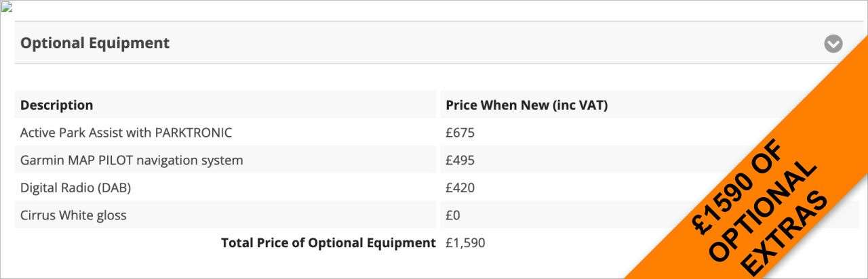This screenshot has width=868, height=279.
Task: Click the Optional Equipment section heading
Action: pyautogui.click(x=95, y=43)
